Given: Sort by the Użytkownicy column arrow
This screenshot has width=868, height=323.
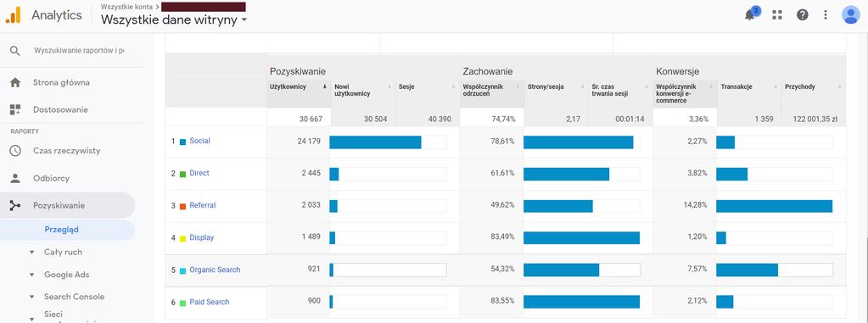Looking at the screenshot, I should coord(325,86).
